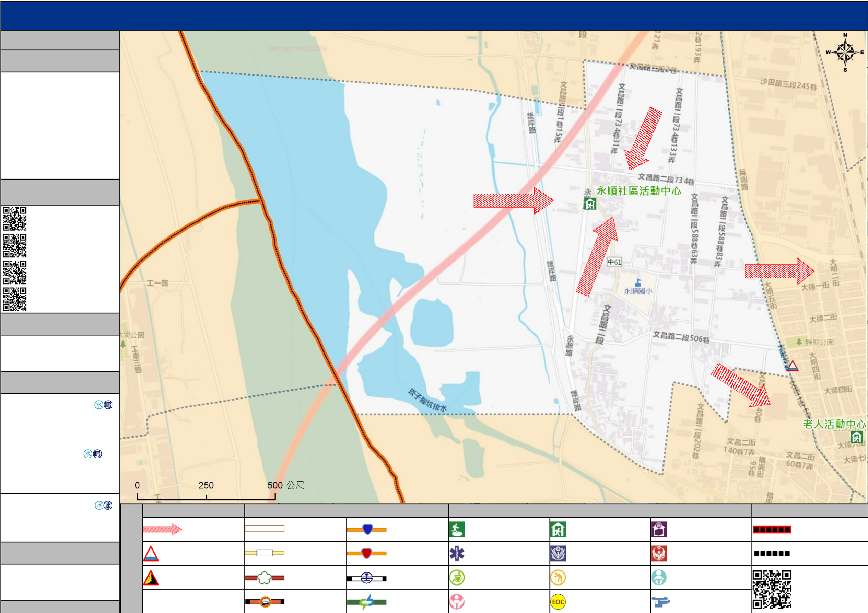Image resolution: width=868 pixels, height=613 pixels.
Task: Click the 工一路 road label
Action: (157, 283)
